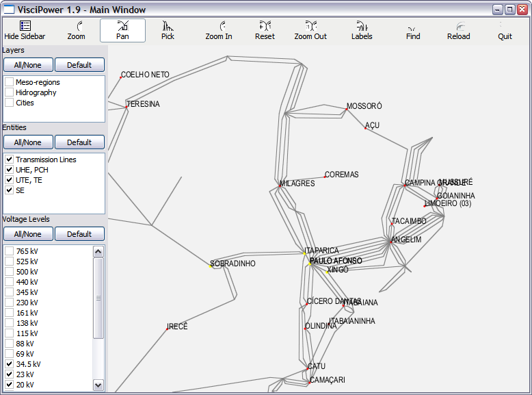
Task: Click the TACAIMBÓ substation node
Action: tap(392, 224)
